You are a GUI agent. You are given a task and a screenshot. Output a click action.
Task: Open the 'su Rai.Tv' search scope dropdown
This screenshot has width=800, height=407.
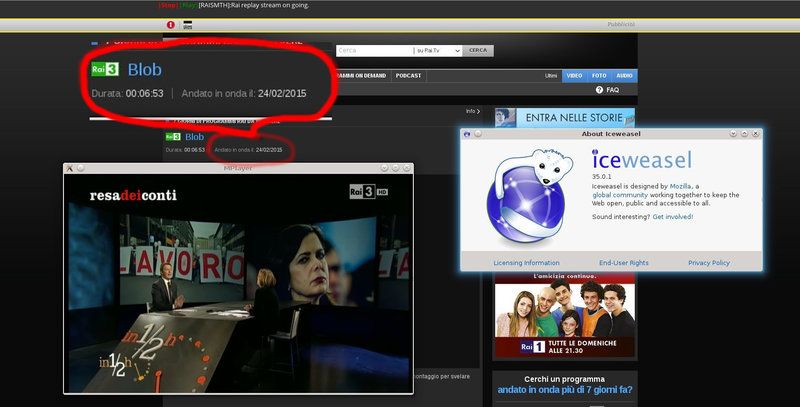437,50
